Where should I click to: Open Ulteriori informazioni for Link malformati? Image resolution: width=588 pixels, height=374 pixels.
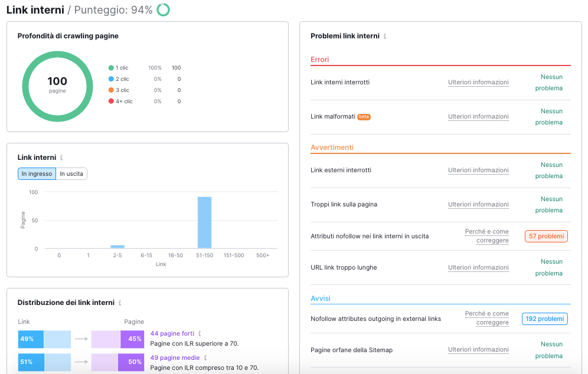pos(478,116)
